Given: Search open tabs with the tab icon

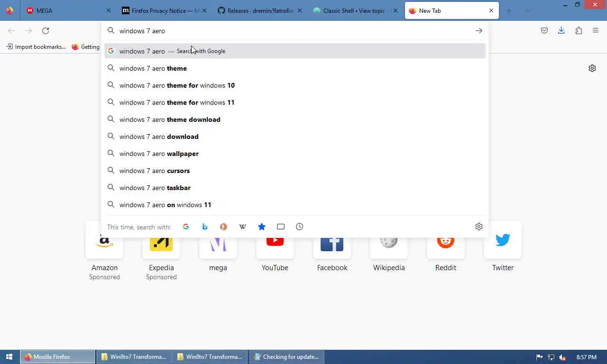Looking at the screenshot, I should (281, 227).
